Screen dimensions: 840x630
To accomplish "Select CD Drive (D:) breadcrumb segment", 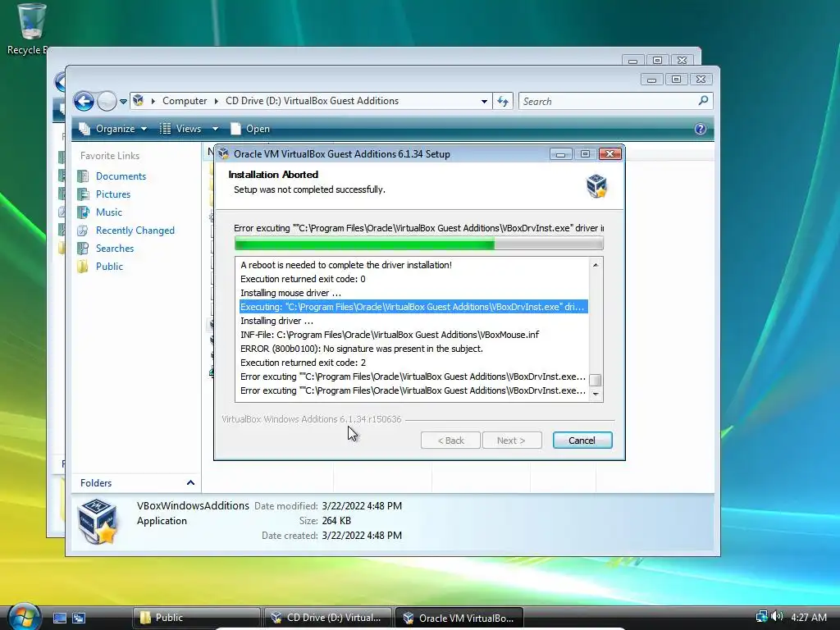I will (312, 101).
